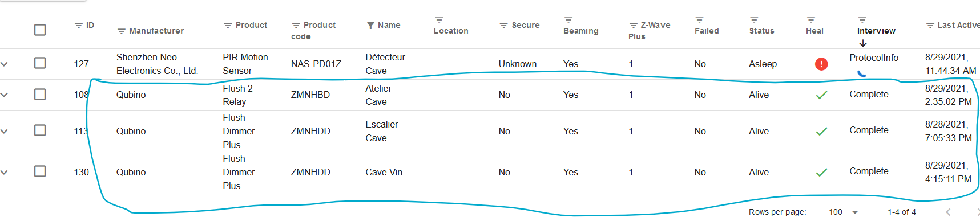This screenshot has height=217, width=980.
Task: Click the Interview column sort arrow
Action: click(863, 43)
